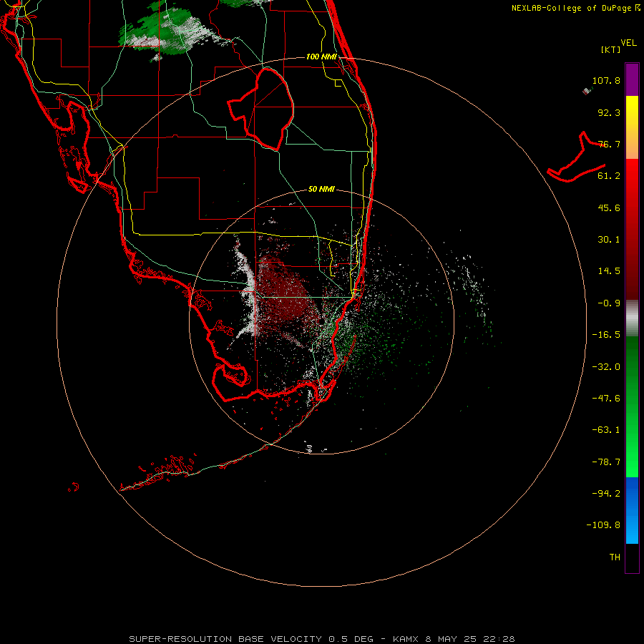This screenshot has height=644, width=644.
Task: Click the bright red color bar segment
Action: click(632, 177)
